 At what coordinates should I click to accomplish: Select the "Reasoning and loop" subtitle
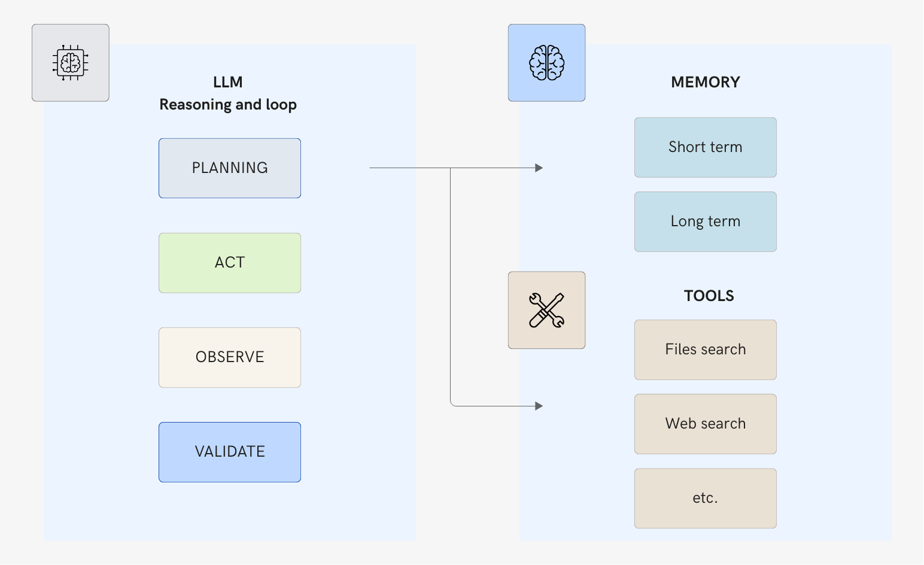point(228,105)
